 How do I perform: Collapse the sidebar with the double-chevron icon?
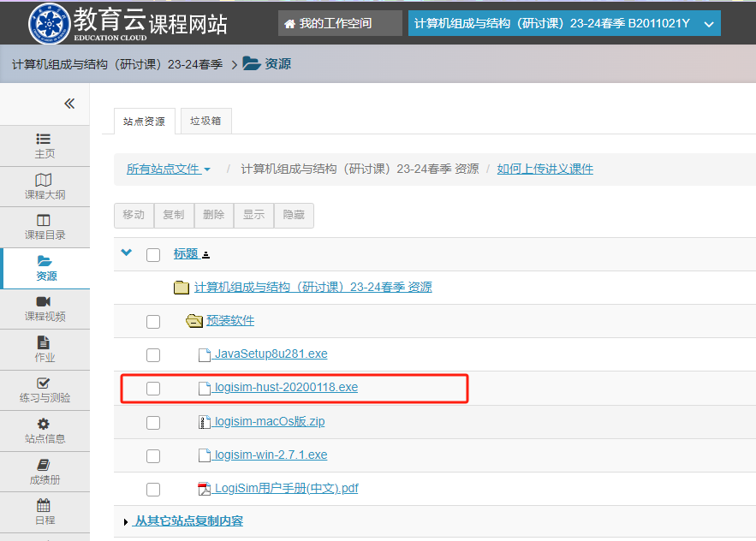click(69, 104)
